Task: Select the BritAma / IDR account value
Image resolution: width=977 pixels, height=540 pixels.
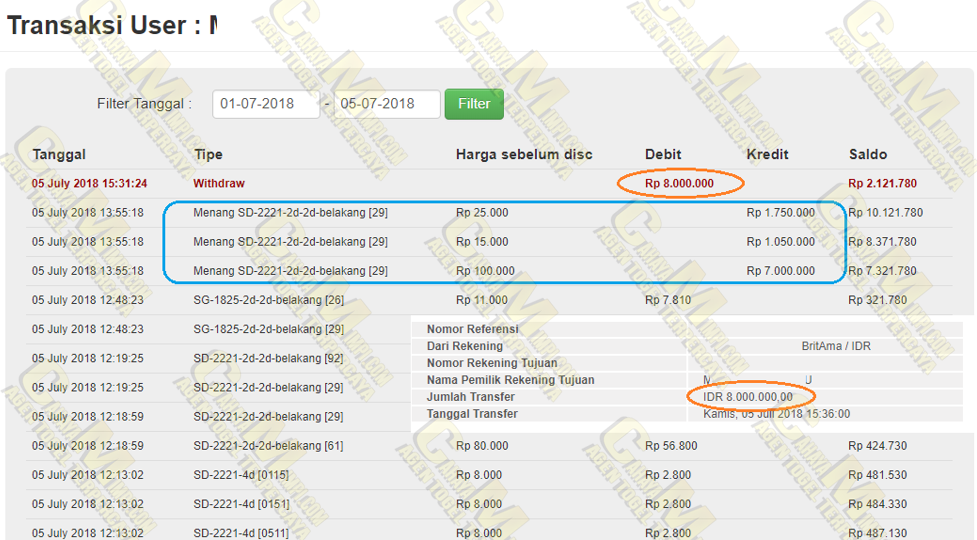Action: (x=836, y=346)
